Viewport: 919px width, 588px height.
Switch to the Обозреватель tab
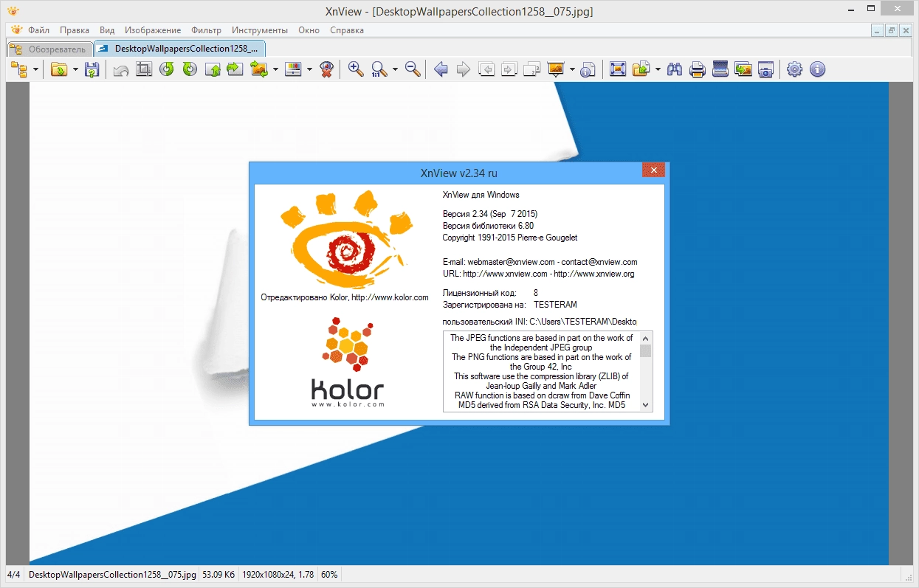tap(50, 49)
